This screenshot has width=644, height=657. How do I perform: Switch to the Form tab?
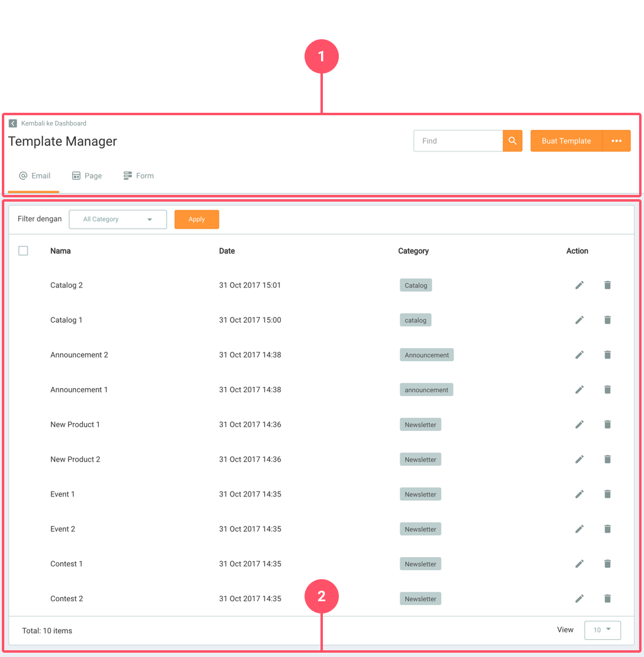click(x=138, y=175)
